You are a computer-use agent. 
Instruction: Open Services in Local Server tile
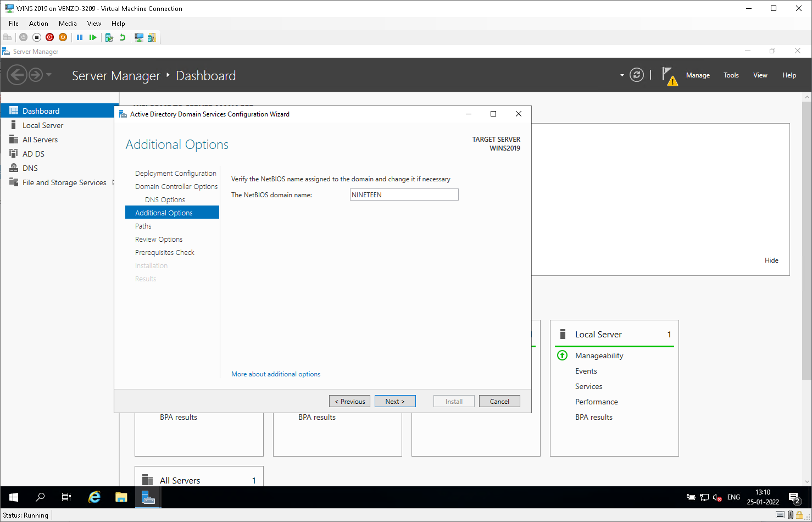click(x=588, y=386)
